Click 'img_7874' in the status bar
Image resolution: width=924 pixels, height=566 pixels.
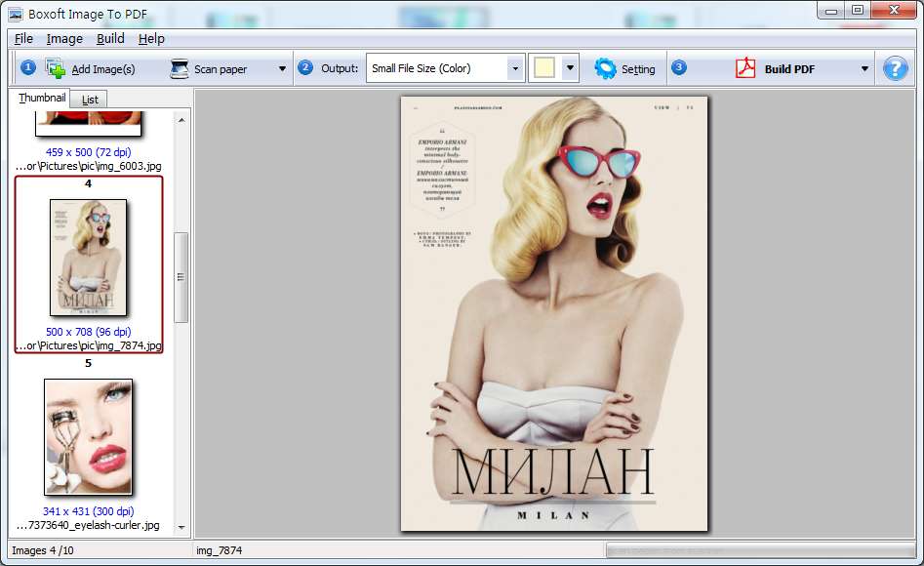219,550
